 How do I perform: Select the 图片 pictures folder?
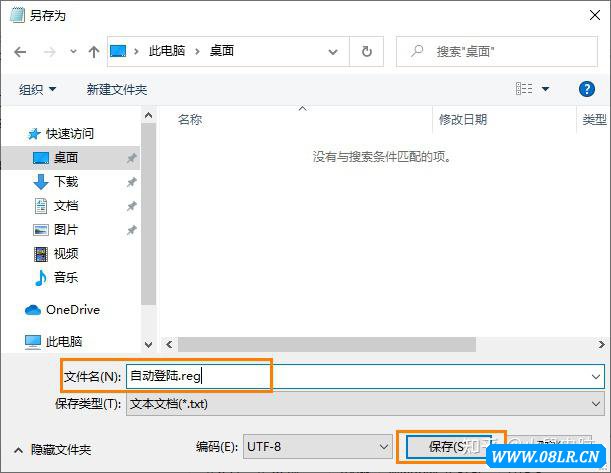[x=66, y=230]
